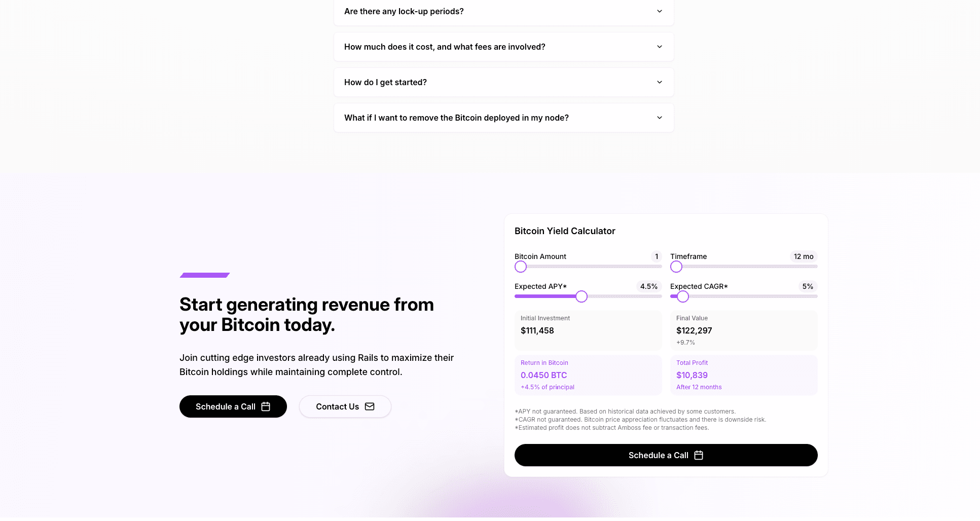Click the chevron on the remove Bitcoin question
The width and height of the screenshot is (980, 521).
point(659,117)
